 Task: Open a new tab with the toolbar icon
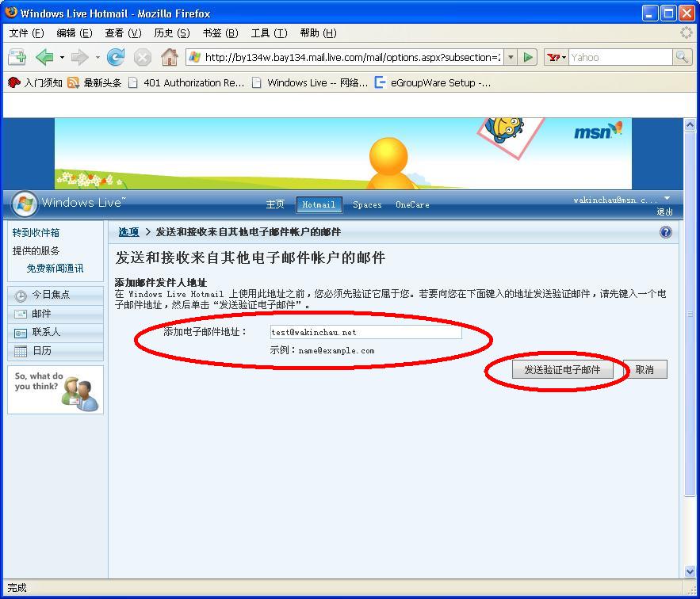[17, 57]
